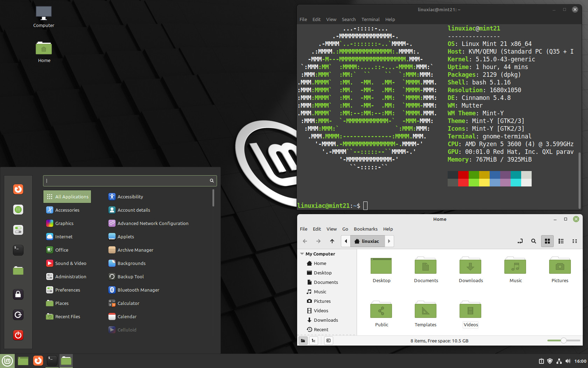The height and width of the screenshot is (368, 588).
Task: Go back in the Home file manager
Action: [305, 241]
